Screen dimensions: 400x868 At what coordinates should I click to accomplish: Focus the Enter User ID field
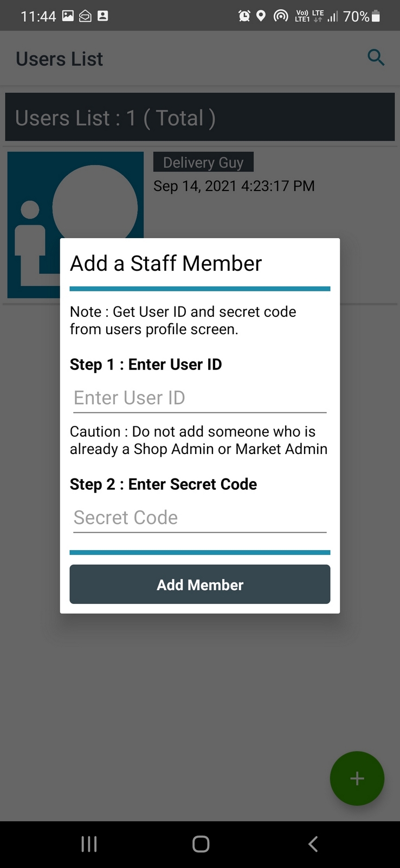(199, 398)
